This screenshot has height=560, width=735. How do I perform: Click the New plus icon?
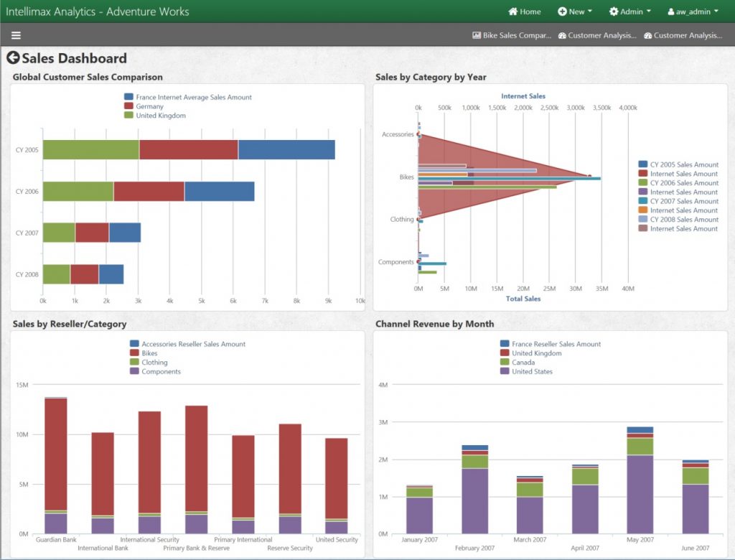561,11
